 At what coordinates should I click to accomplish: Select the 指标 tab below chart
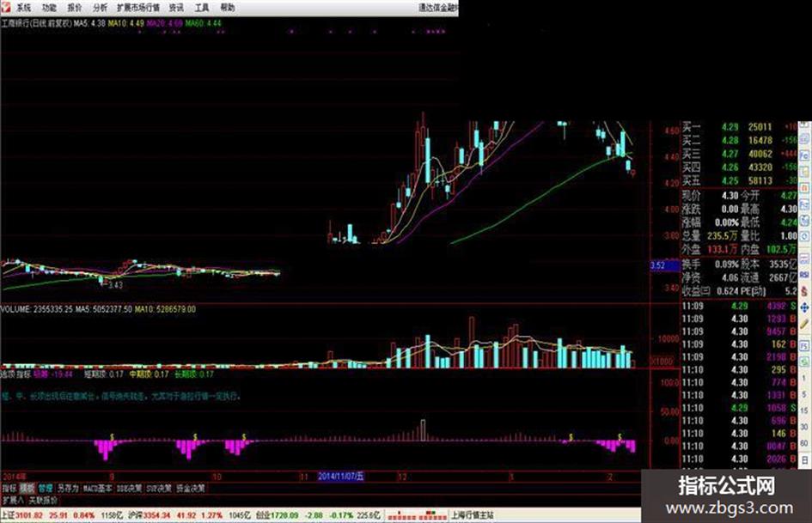pyautogui.click(x=9, y=489)
